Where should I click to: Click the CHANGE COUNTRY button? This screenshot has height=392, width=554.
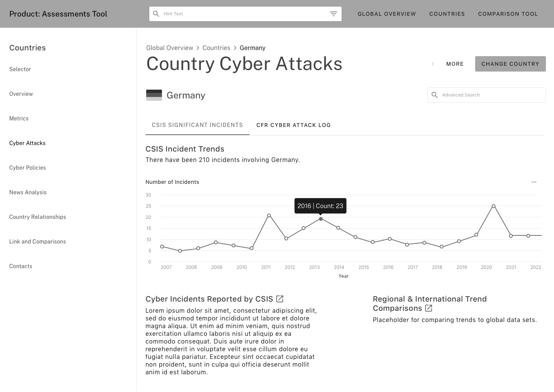click(x=510, y=64)
